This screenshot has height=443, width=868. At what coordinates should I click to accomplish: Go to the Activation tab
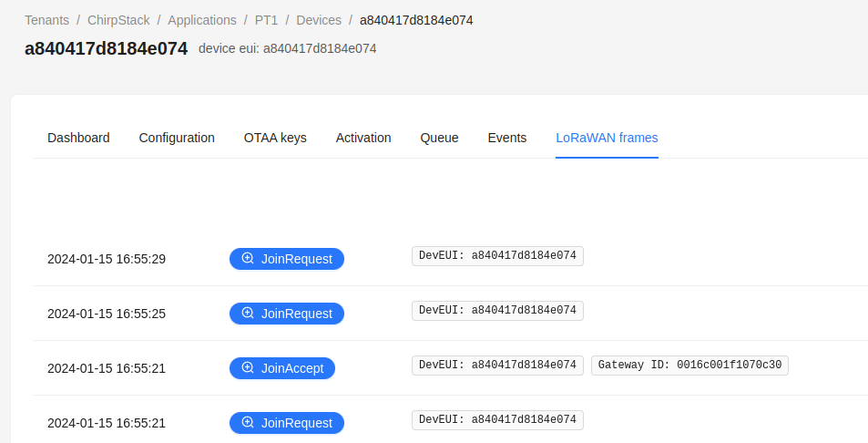click(363, 138)
